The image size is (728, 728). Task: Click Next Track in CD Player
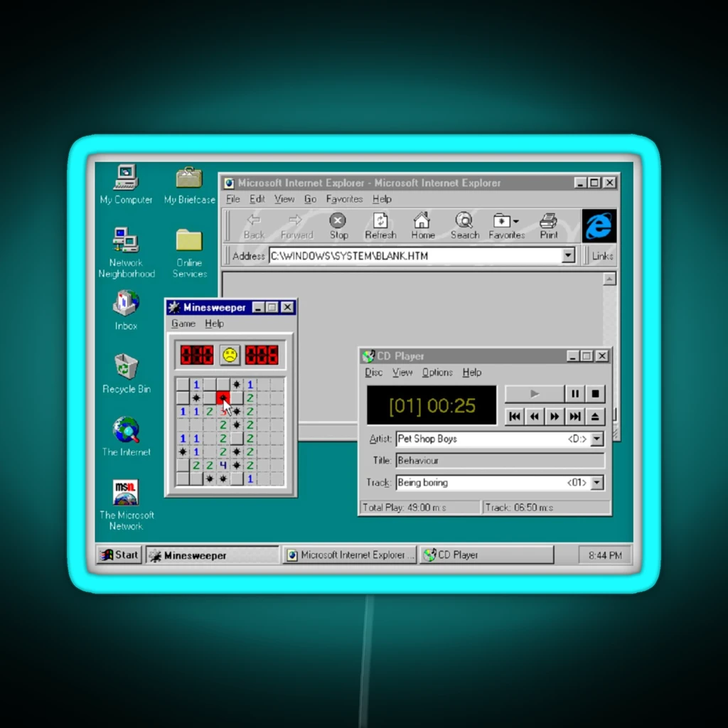coord(574,417)
